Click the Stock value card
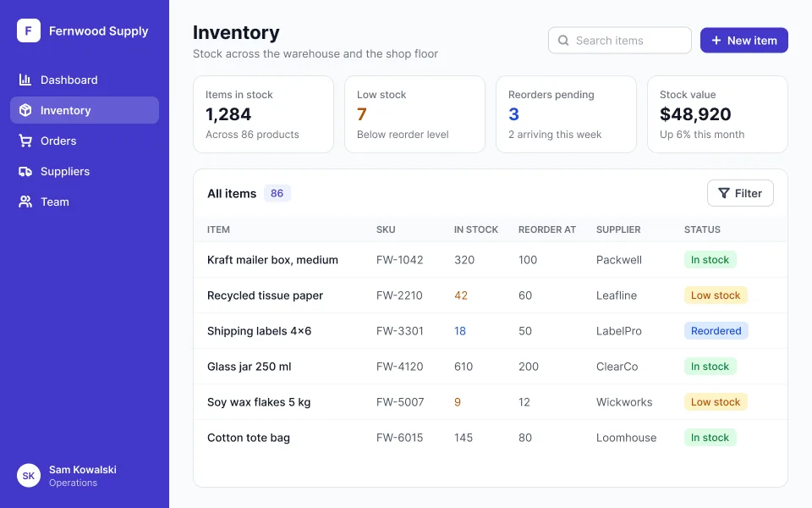The width and height of the screenshot is (812, 508). (718, 114)
